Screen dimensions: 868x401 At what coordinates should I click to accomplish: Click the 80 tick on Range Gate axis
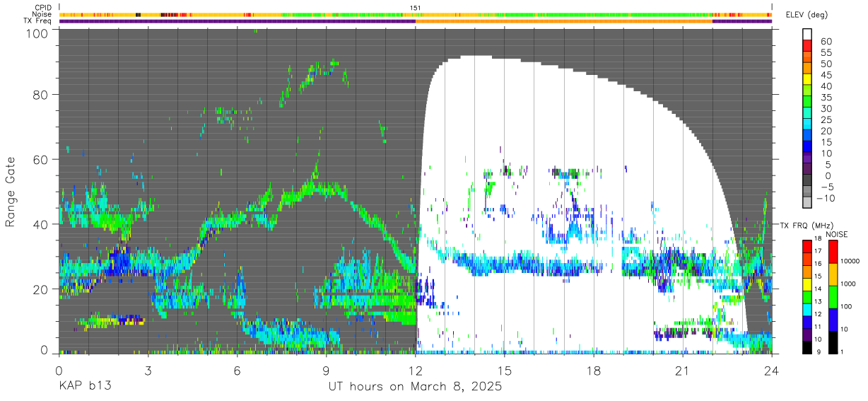tap(41, 94)
